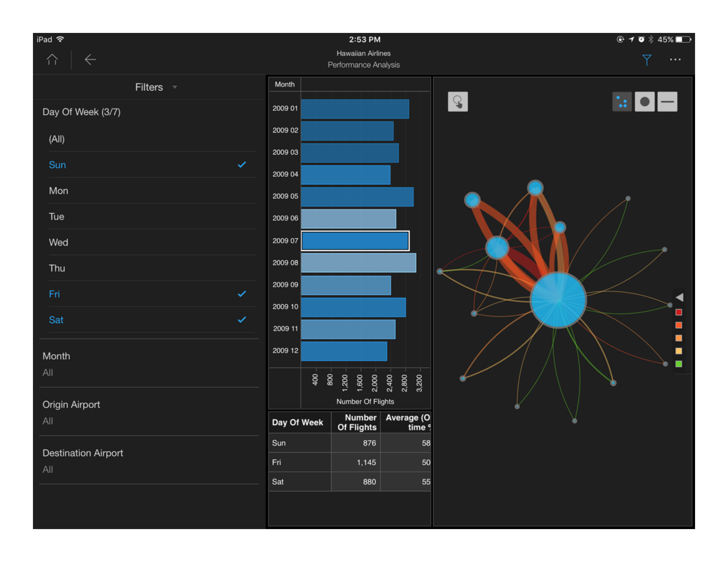Image resolution: width=728 pixels, height=562 pixels.
Task: Expand the Month filter section
Action: pos(149,363)
